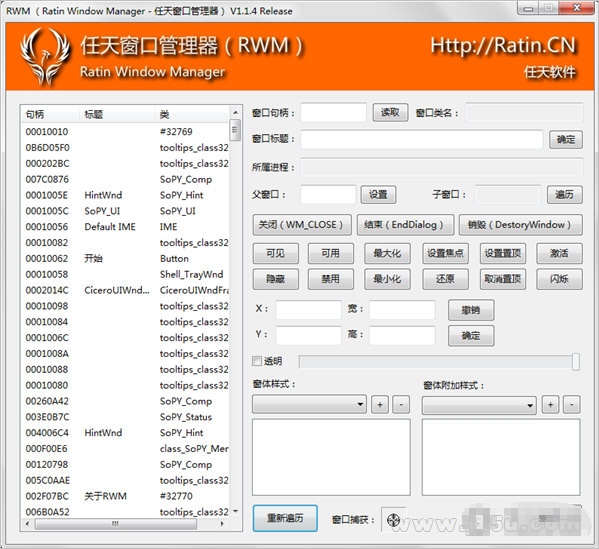The image size is (599, 549).
Task: Click the extended styles list box
Action: [501, 457]
